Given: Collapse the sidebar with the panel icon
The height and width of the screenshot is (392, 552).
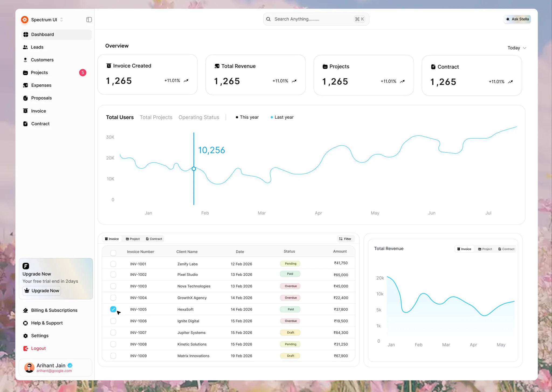Looking at the screenshot, I should 89,20.
